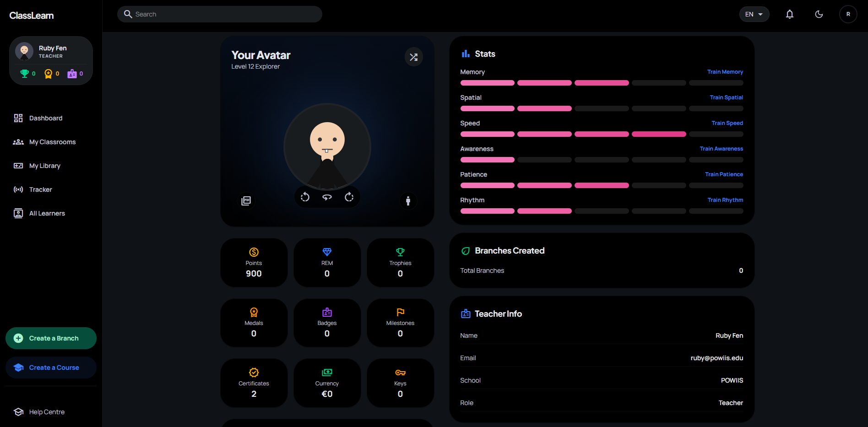Click the Create a Course button
Image resolution: width=868 pixels, height=427 pixels.
[51, 368]
